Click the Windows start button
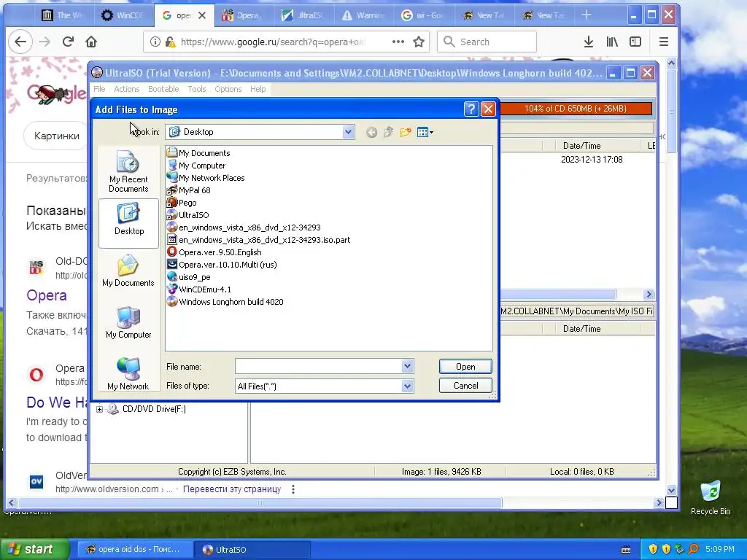The image size is (747, 560). (x=34, y=549)
